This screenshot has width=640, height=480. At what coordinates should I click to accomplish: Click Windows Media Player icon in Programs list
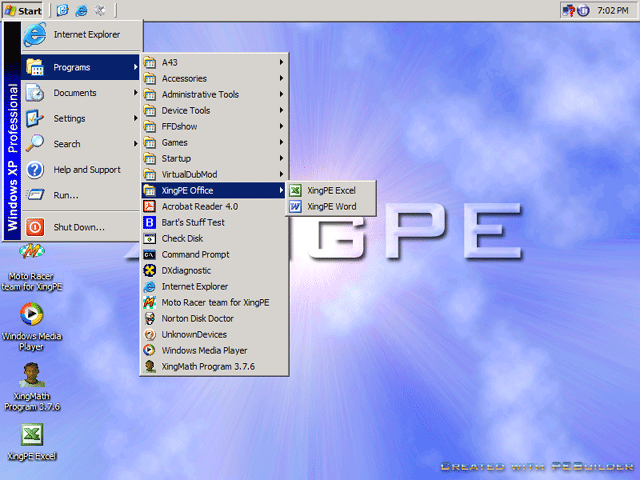point(149,351)
